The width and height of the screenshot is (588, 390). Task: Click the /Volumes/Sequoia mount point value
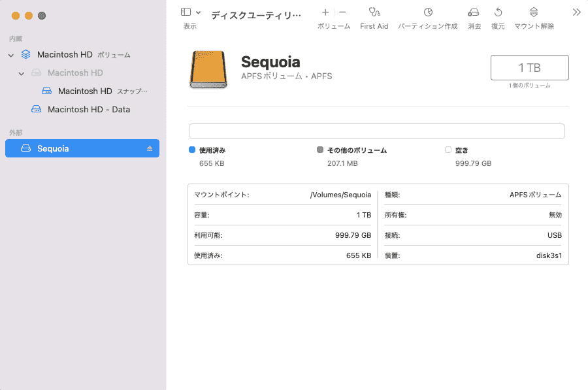coord(340,195)
